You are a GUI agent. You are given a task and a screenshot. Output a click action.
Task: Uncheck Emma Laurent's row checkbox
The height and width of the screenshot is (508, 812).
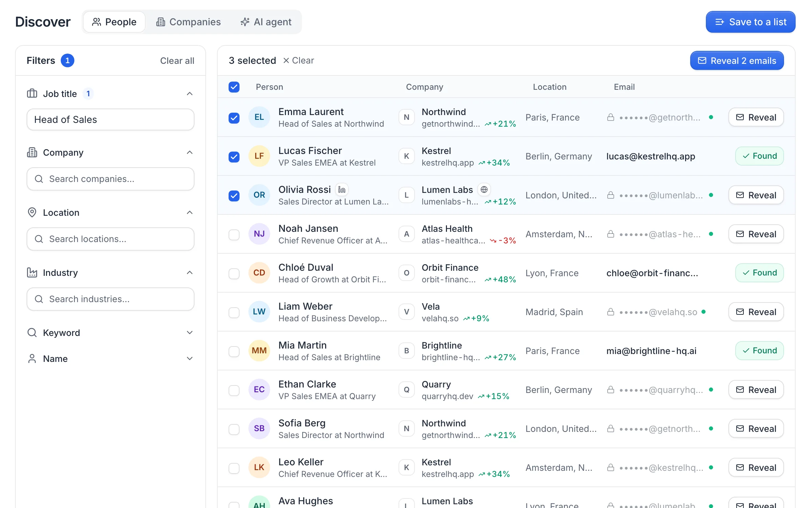[234, 118]
